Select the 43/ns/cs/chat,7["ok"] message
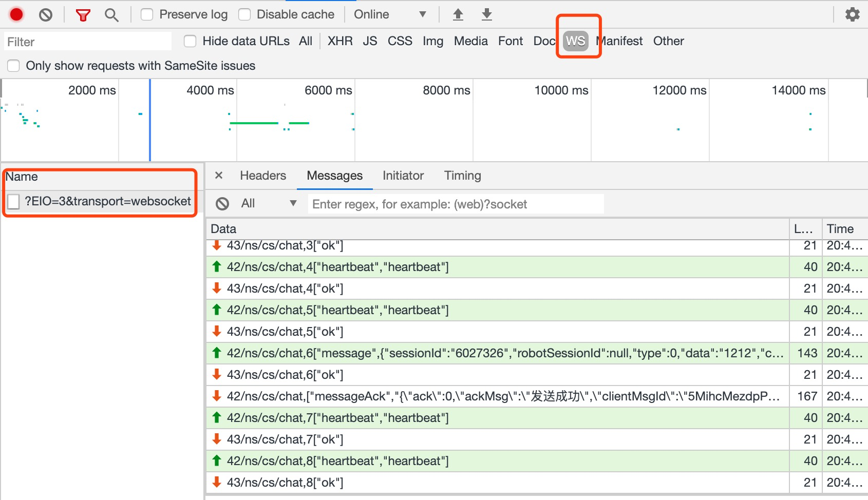 [x=497, y=439]
